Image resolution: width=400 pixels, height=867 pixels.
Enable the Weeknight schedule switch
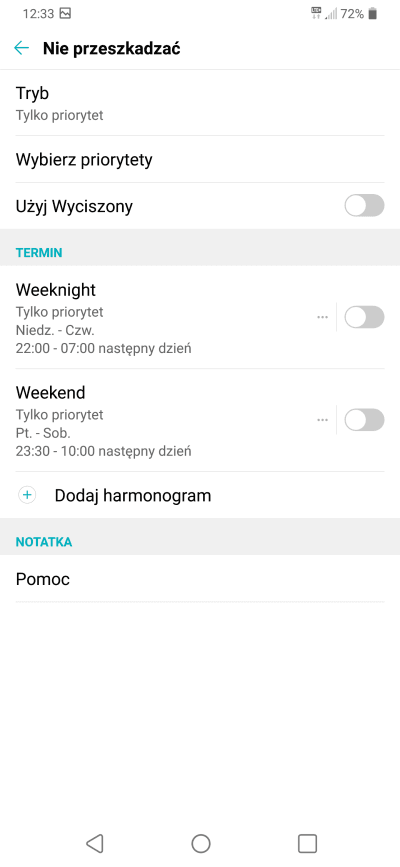[x=364, y=317]
